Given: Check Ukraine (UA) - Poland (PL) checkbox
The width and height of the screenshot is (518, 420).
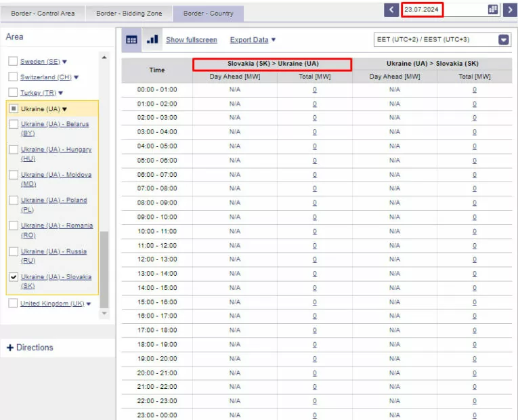Looking at the screenshot, I should pyautogui.click(x=14, y=200).
